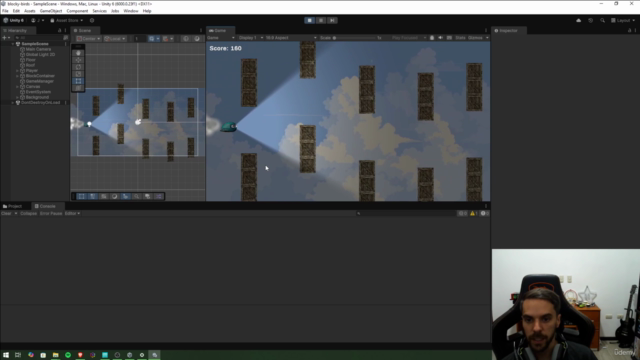Stop play mode with the Play button
The height and width of the screenshot is (360, 640).
tap(309, 20)
